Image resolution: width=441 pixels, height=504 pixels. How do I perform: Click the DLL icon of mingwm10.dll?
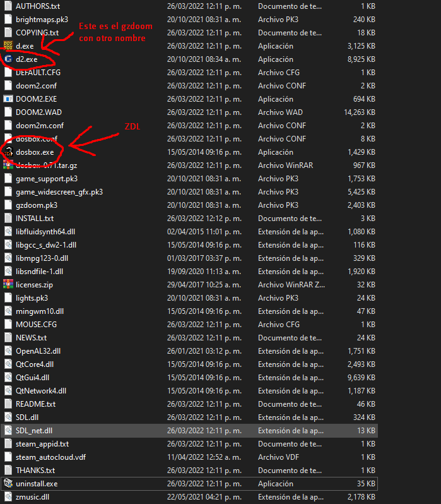8,311
